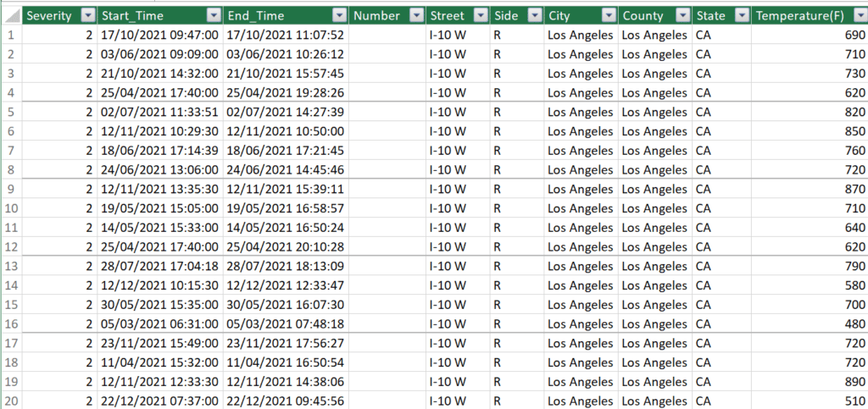
Task: Select Street cell I-10 W in row 2
Action: 458,55
